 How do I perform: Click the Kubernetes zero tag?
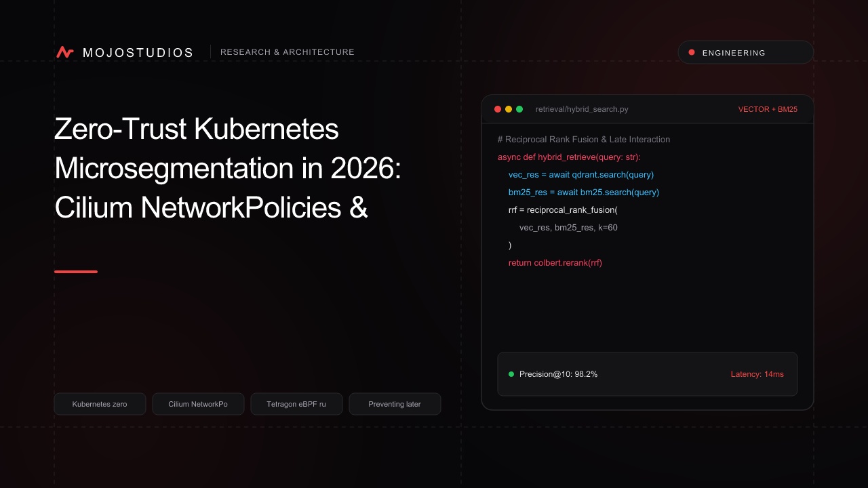(100, 404)
